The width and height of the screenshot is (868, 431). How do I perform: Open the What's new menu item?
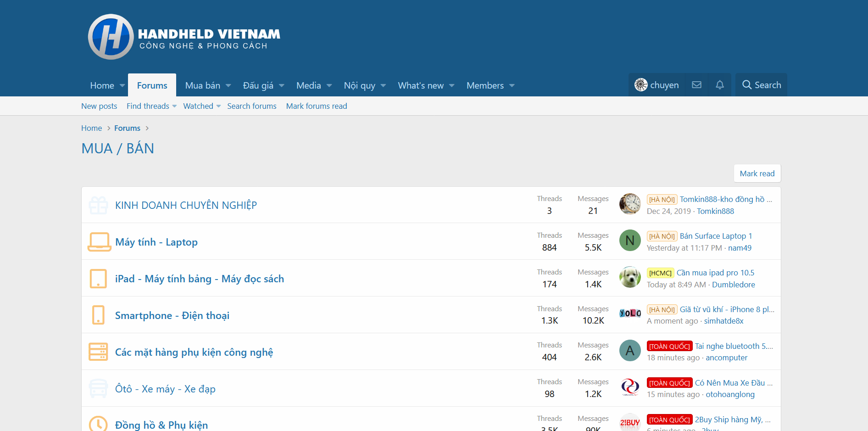pos(420,85)
